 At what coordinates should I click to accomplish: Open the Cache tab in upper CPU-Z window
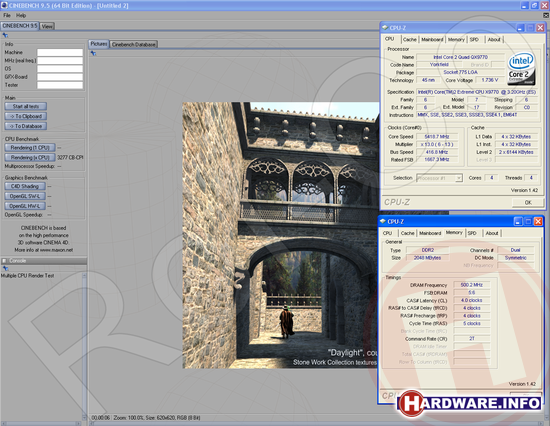tap(409, 39)
